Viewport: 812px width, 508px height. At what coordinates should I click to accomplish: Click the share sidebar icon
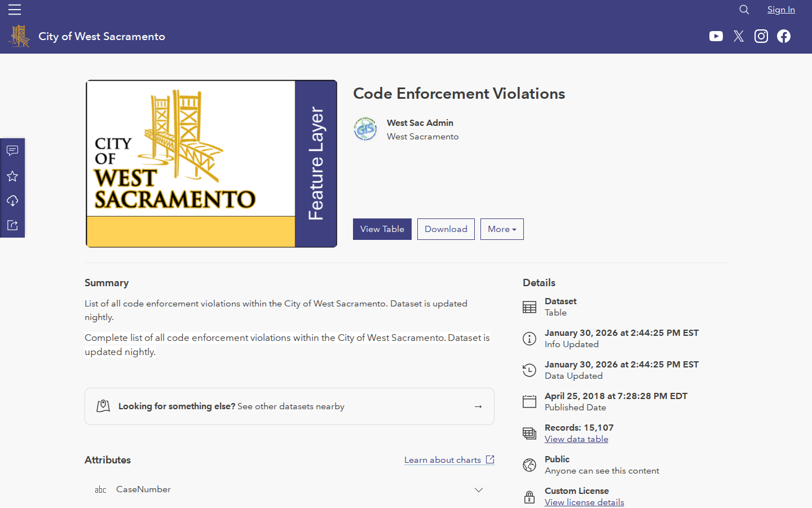click(12, 225)
